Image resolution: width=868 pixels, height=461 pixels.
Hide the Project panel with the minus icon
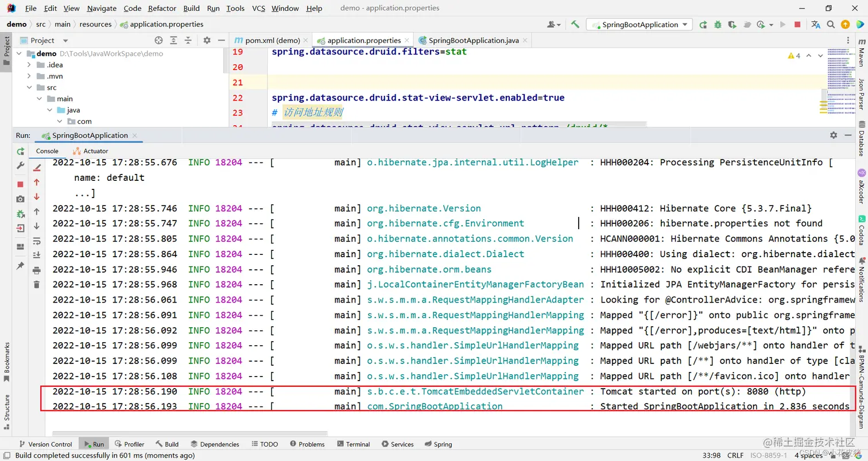(x=221, y=40)
